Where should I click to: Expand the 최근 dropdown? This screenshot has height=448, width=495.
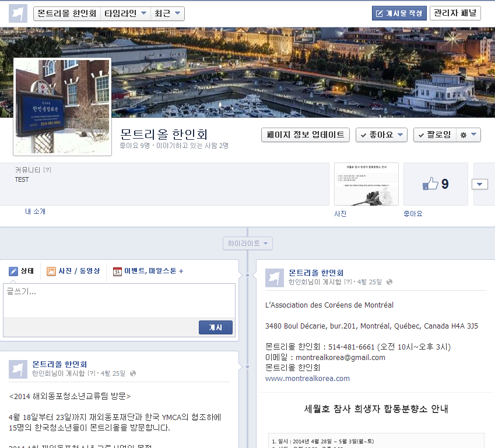coord(167,13)
